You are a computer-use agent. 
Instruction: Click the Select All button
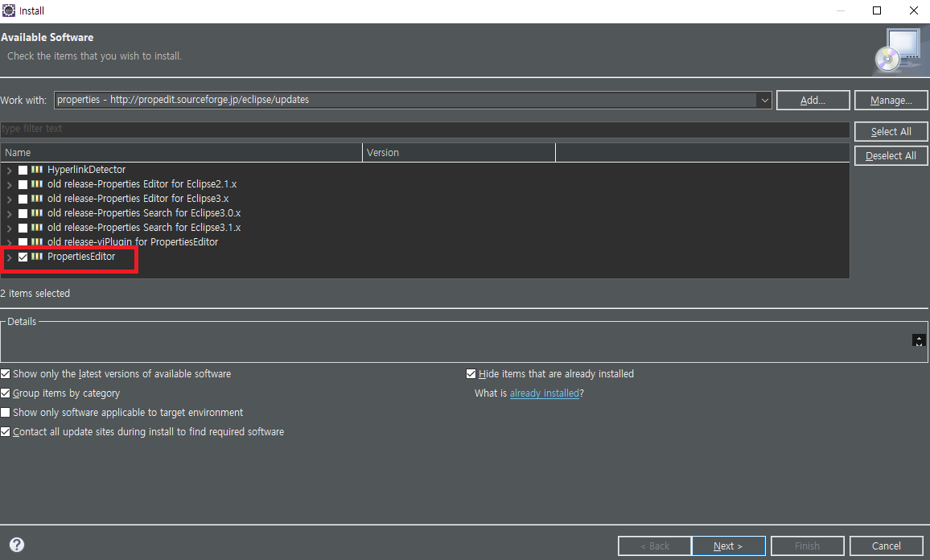pos(891,132)
